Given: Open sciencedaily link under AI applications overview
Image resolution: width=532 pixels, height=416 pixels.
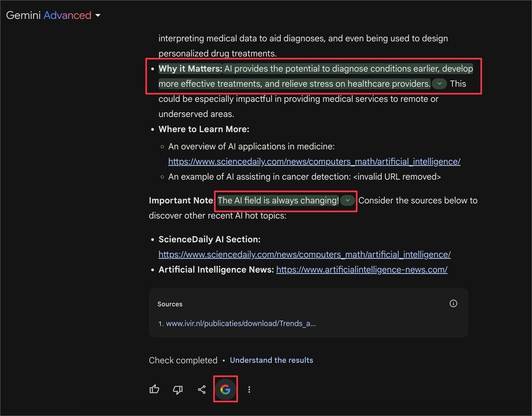Looking at the screenshot, I should (x=314, y=161).
